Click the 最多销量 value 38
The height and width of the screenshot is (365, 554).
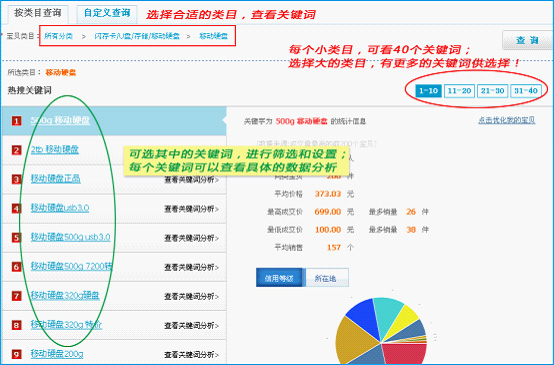[411, 230]
